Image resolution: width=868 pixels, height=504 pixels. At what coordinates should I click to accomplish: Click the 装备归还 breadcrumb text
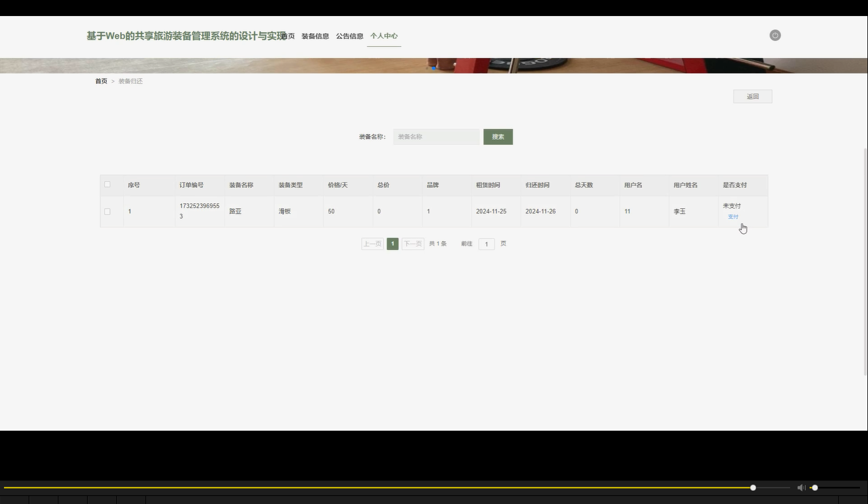coord(131,81)
